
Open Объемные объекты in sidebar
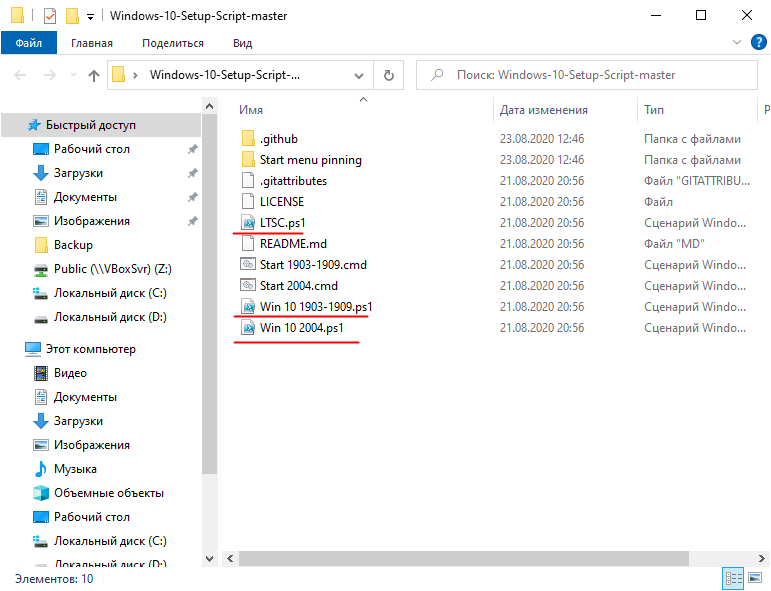(x=109, y=493)
